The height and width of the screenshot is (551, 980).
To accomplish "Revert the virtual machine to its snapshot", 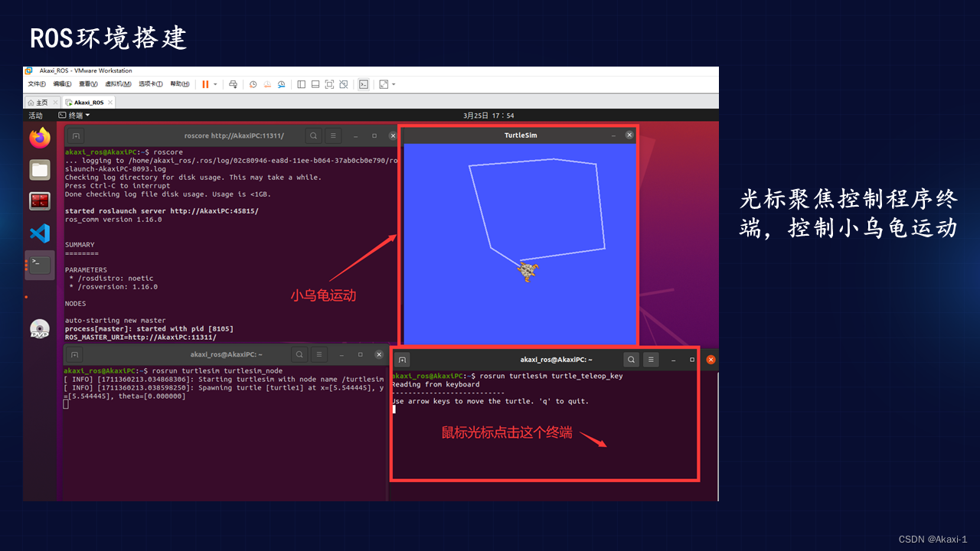I will pyautogui.click(x=267, y=84).
